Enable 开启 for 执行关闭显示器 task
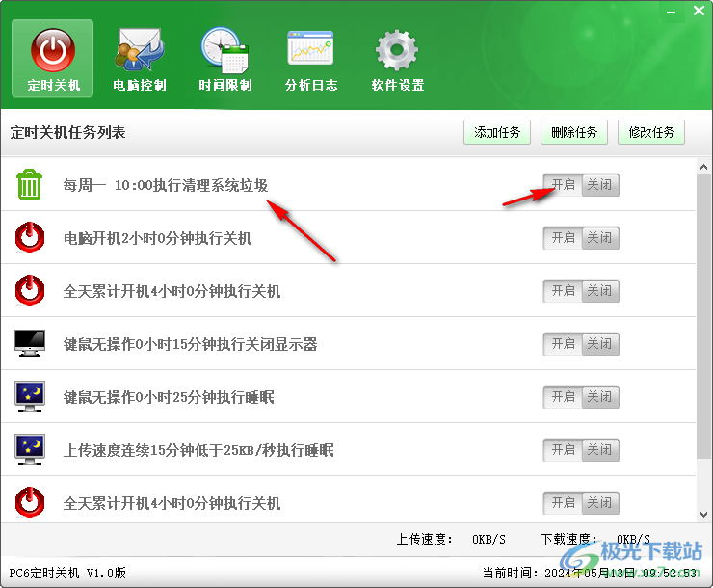This screenshot has height=588, width=713. coord(563,344)
